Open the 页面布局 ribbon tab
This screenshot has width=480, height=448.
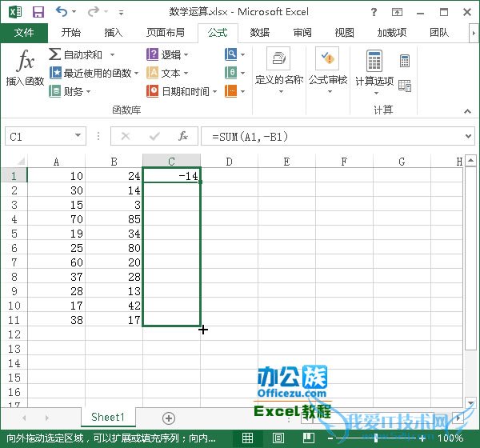pyautogui.click(x=165, y=33)
